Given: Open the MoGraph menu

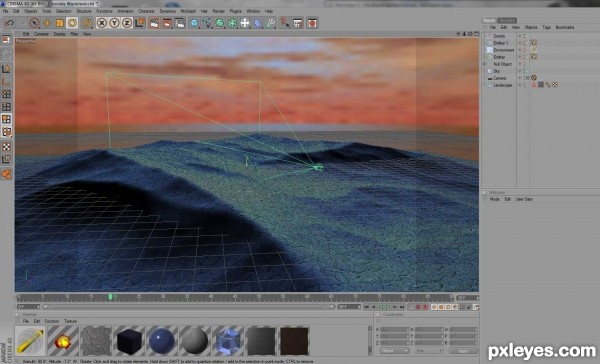Looking at the screenshot, I should pos(188,11).
